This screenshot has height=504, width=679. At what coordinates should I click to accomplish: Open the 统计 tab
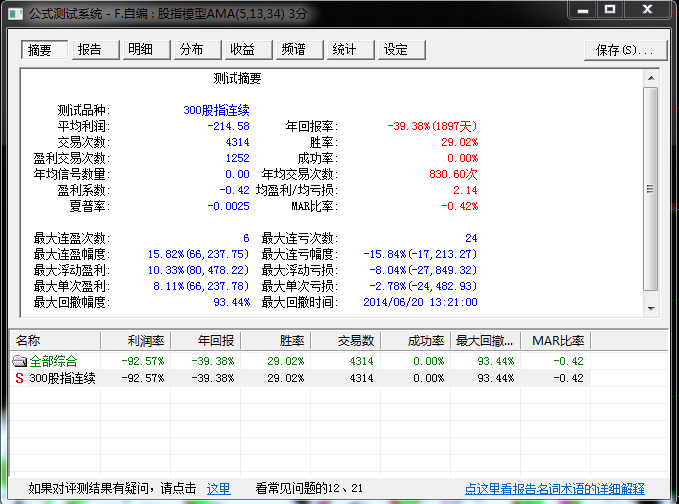351,50
